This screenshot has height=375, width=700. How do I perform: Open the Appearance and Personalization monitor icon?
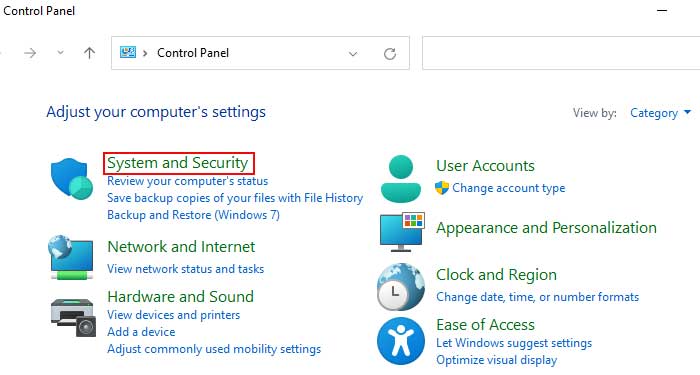click(402, 232)
